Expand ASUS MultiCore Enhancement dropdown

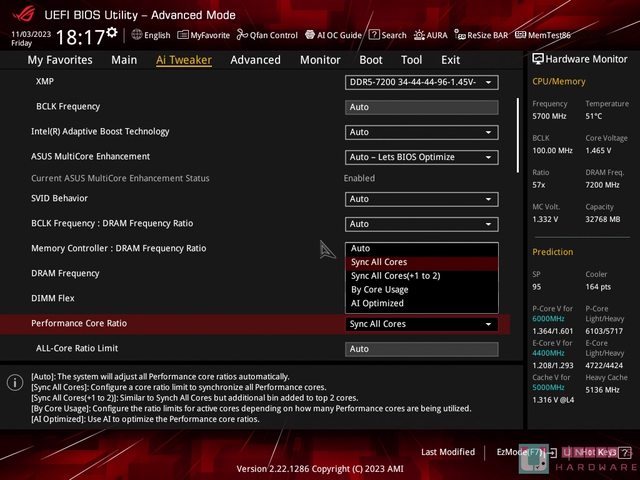(421, 157)
